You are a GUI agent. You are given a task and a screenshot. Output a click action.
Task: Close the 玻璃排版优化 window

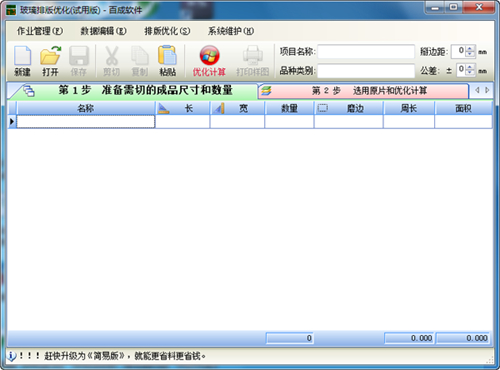coord(479,7)
